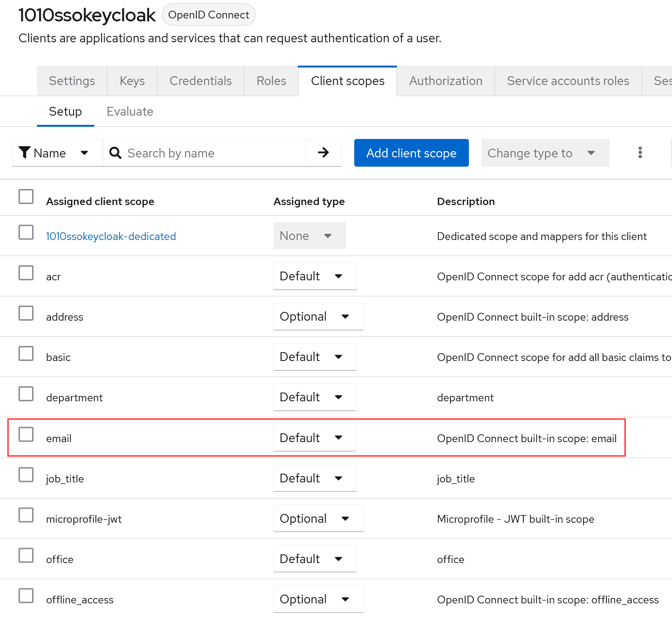This screenshot has height=617, width=672.
Task: Select the department row checkbox
Action: [26, 394]
